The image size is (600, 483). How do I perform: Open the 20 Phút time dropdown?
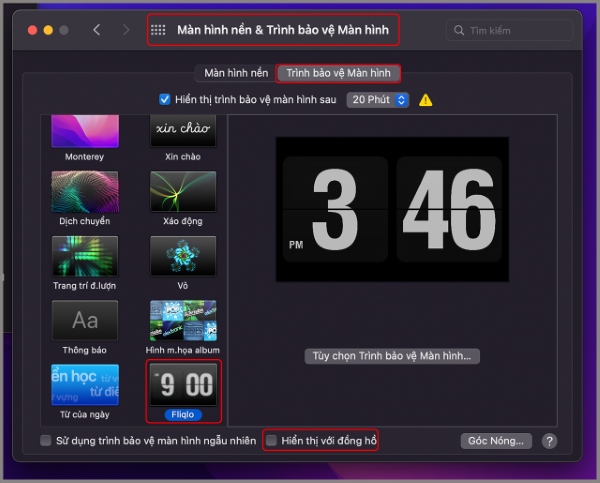click(378, 100)
